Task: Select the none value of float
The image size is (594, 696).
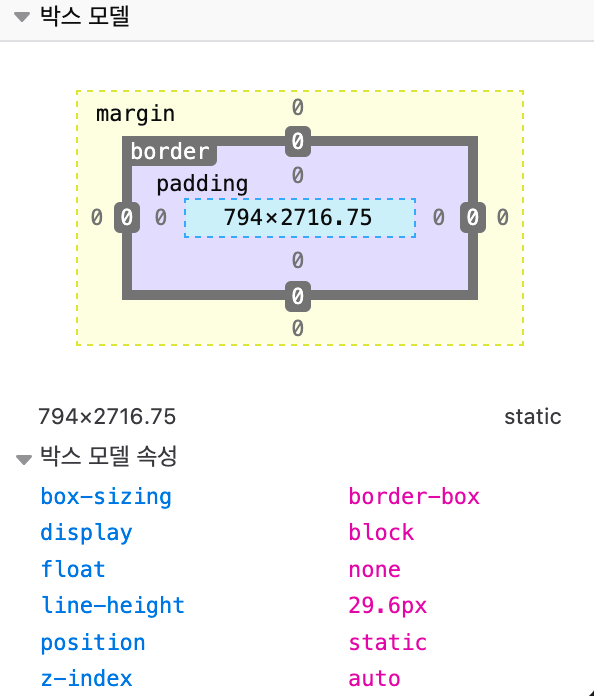Action: tap(374, 569)
